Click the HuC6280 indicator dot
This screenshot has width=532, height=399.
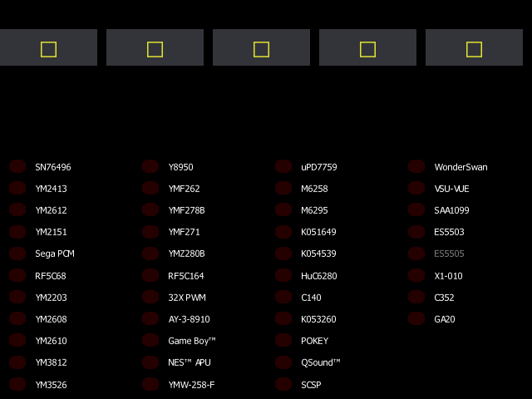click(x=283, y=275)
